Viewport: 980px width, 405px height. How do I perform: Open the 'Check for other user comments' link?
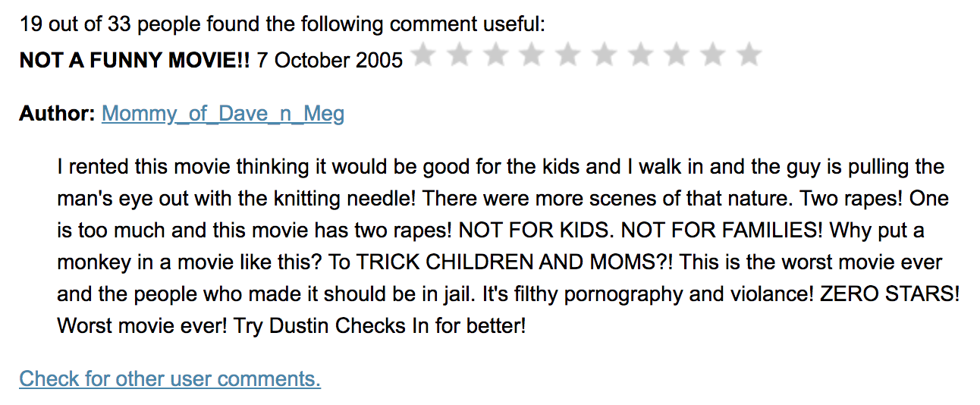(170, 378)
